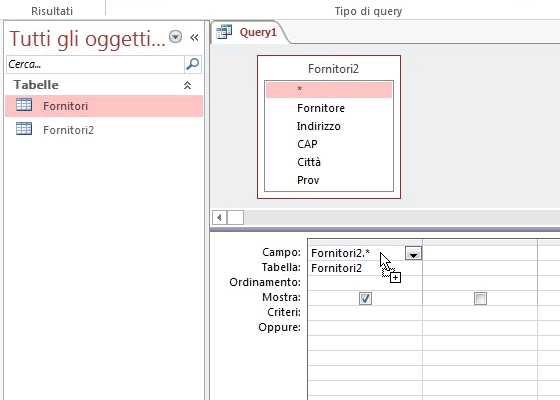The image size is (560, 400).
Task: Click the Criteri cell under Fornitori2.*
Action: coord(365,312)
